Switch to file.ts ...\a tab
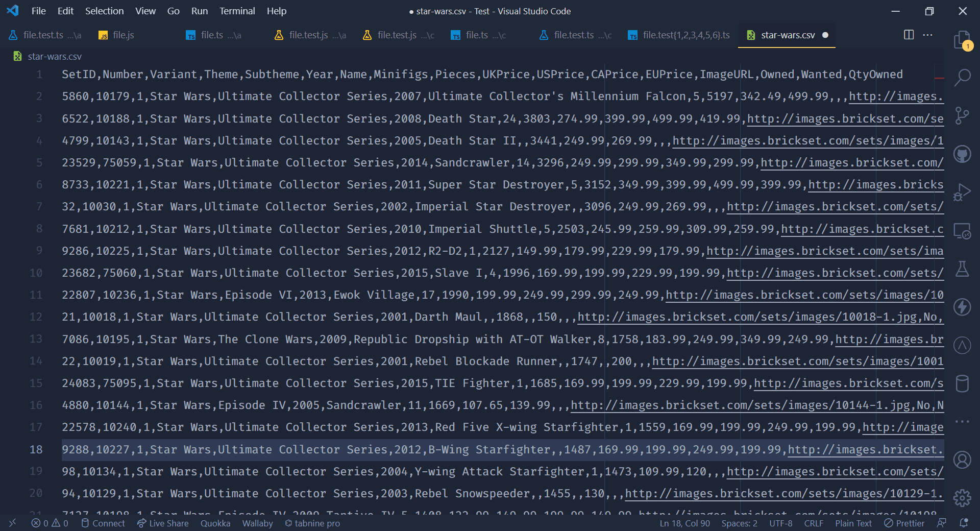Screen dimensions: 980x531 click(214, 35)
